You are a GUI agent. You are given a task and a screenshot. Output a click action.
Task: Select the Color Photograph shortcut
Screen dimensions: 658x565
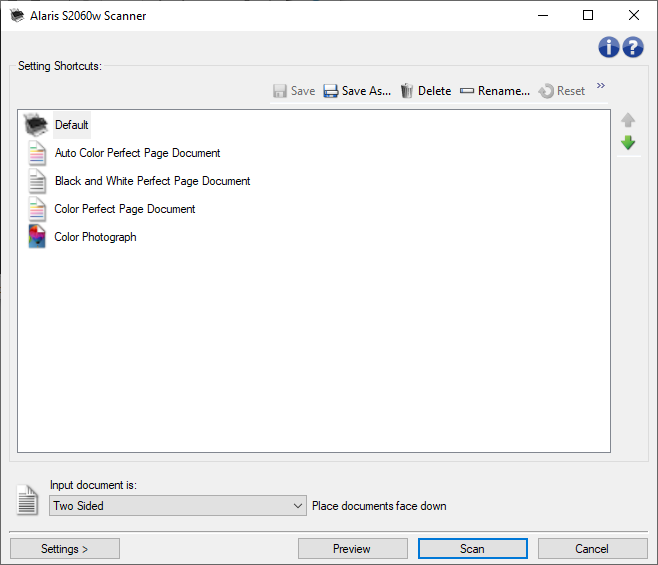tap(95, 237)
